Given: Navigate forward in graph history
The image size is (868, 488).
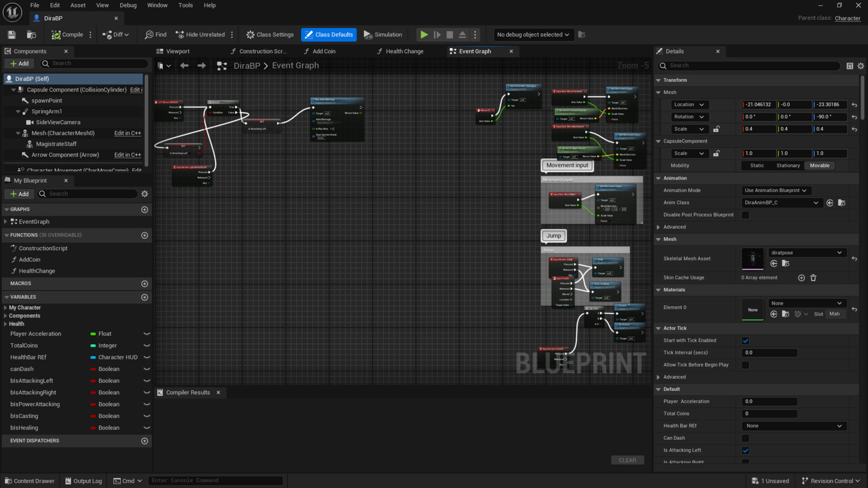Looking at the screenshot, I should point(202,66).
